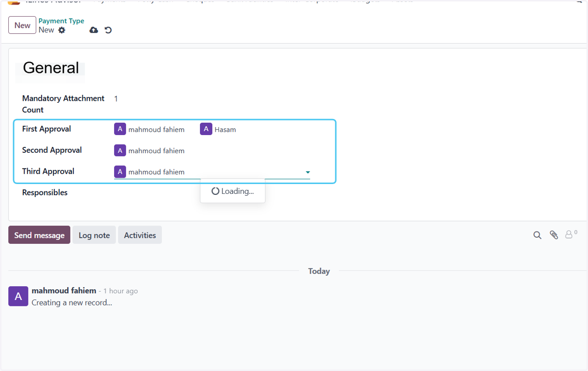The height and width of the screenshot is (371, 588).
Task: Click the Send message button
Action: click(39, 235)
